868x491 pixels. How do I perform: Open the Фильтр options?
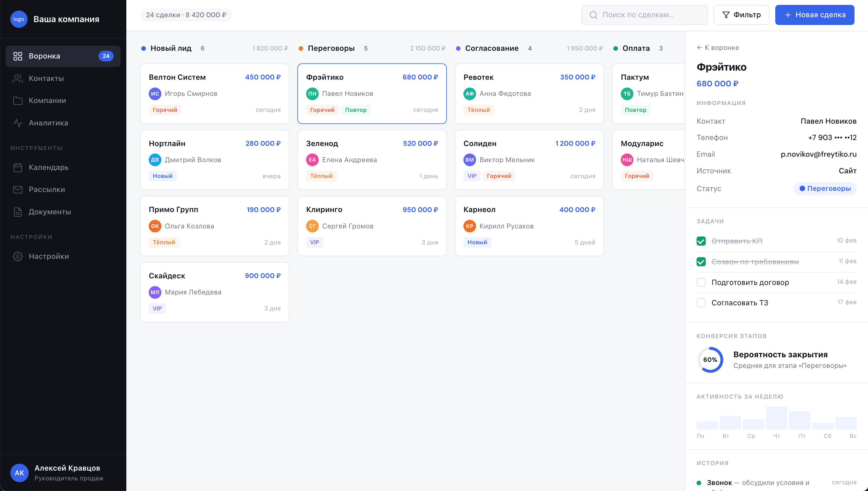point(741,15)
